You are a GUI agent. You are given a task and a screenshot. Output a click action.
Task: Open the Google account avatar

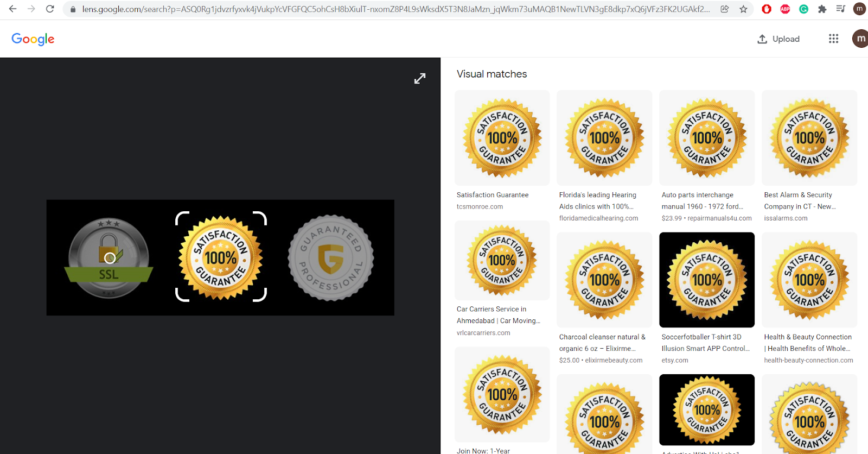(x=860, y=39)
